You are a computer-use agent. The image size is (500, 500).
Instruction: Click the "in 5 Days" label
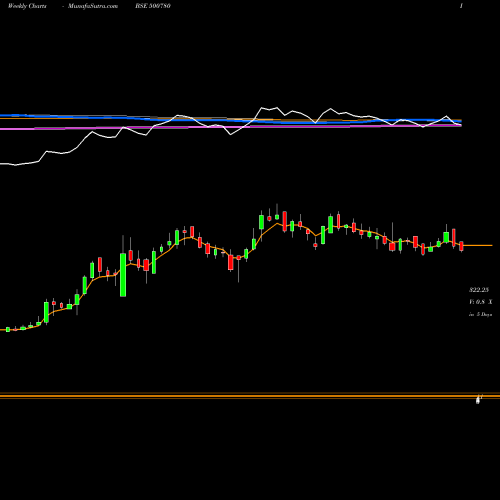point(480,314)
